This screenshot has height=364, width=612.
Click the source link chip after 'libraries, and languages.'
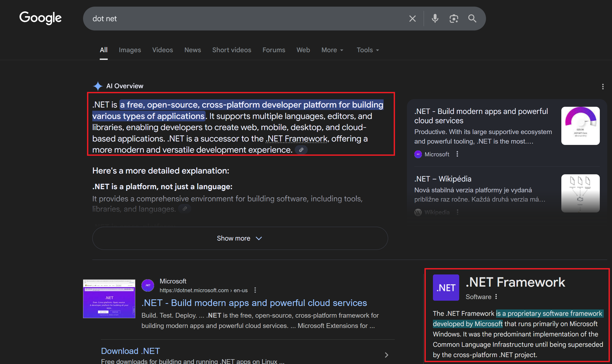point(185,209)
